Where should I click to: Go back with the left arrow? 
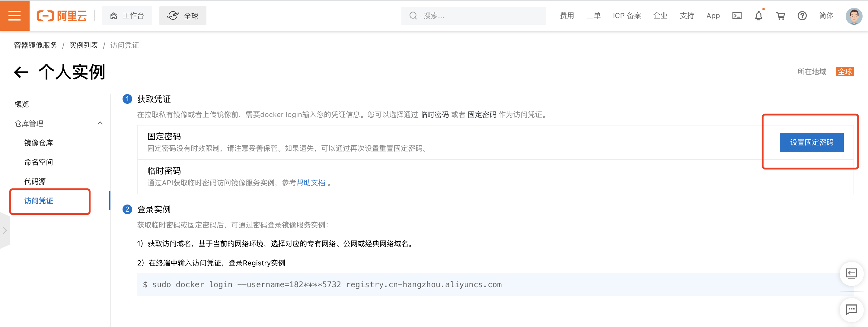tap(21, 72)
